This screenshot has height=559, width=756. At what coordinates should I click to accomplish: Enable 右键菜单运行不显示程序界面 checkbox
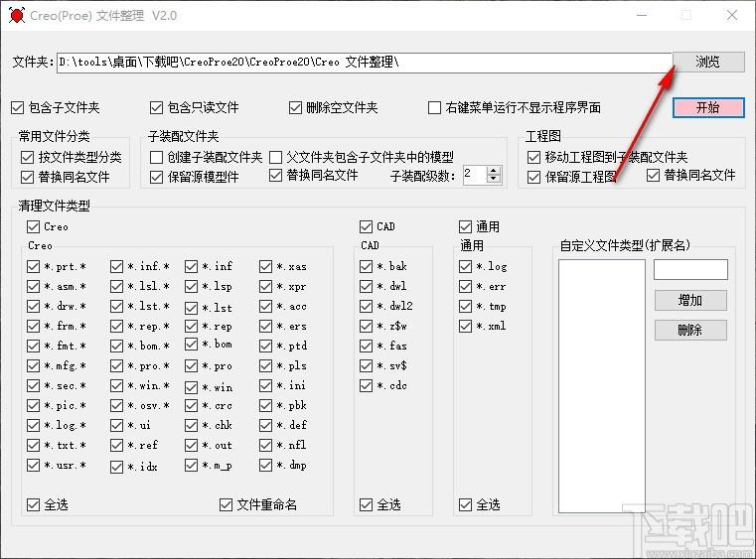click(x=434, y=107)
